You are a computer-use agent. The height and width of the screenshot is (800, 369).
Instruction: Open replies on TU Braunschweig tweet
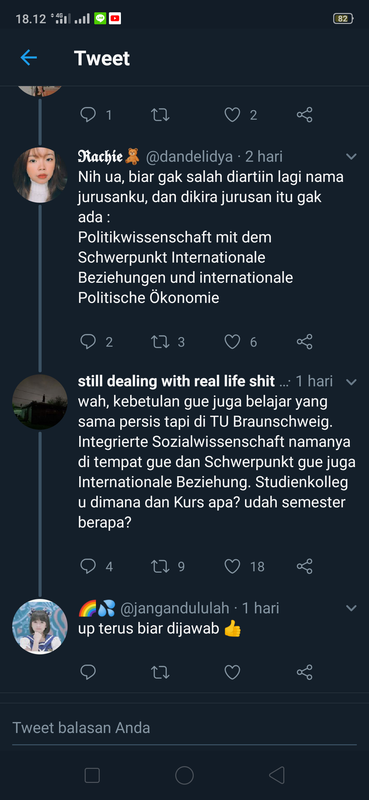[x=88, y=566]
